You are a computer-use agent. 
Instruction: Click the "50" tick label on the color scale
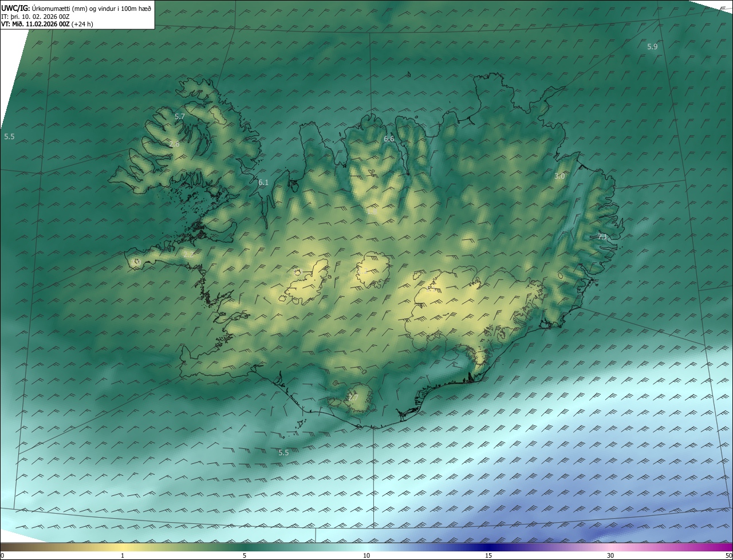point(728,555)
